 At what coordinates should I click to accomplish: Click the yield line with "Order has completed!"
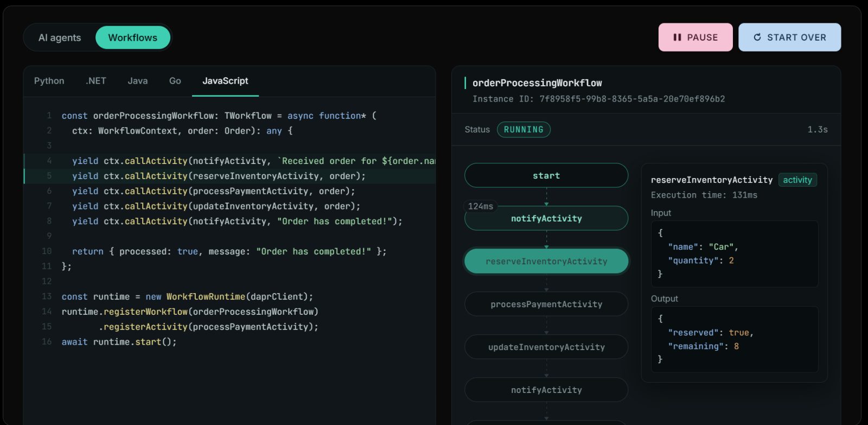tap(238, 221)
